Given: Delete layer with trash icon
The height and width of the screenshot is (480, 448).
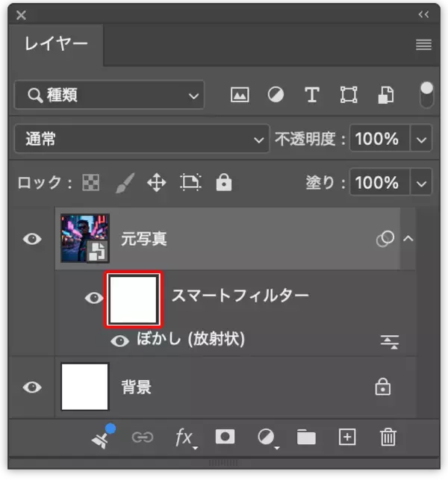Looking at the screenshot, I should point(388,437).
